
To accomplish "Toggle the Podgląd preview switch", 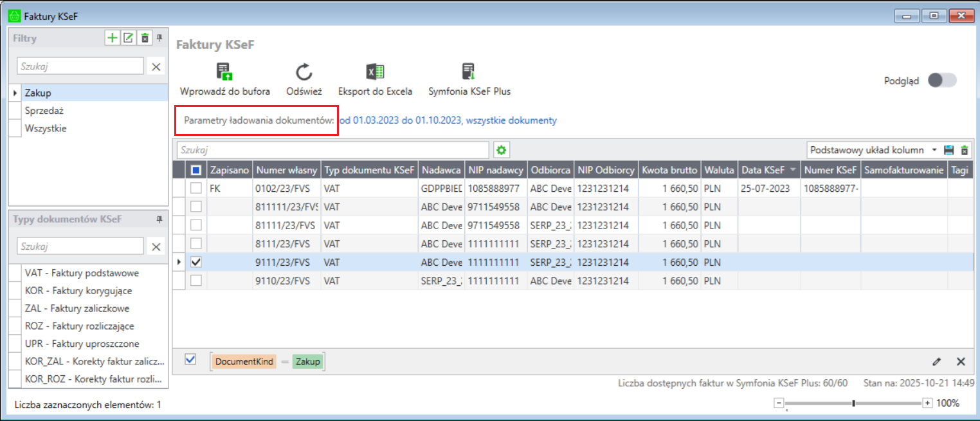I will 942,80.
